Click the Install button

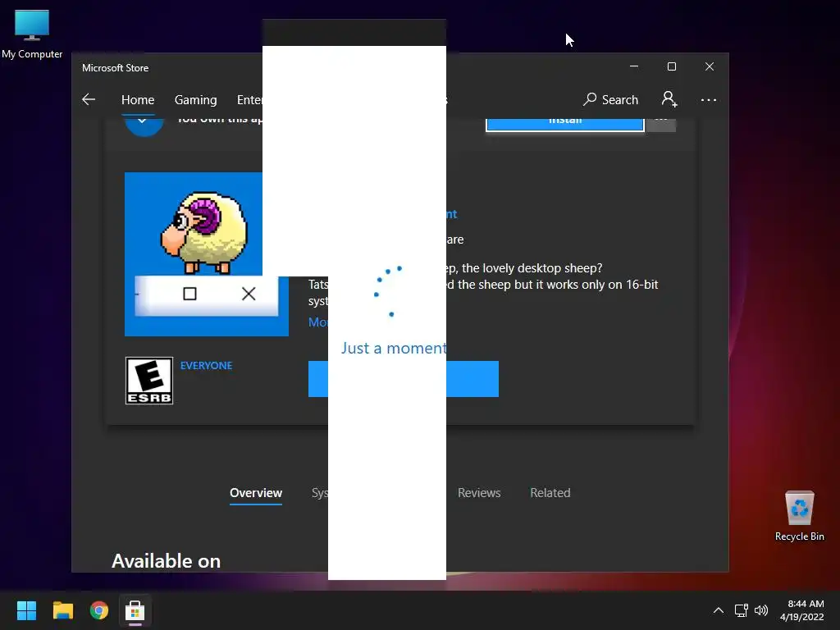click(x=564, y=124)
